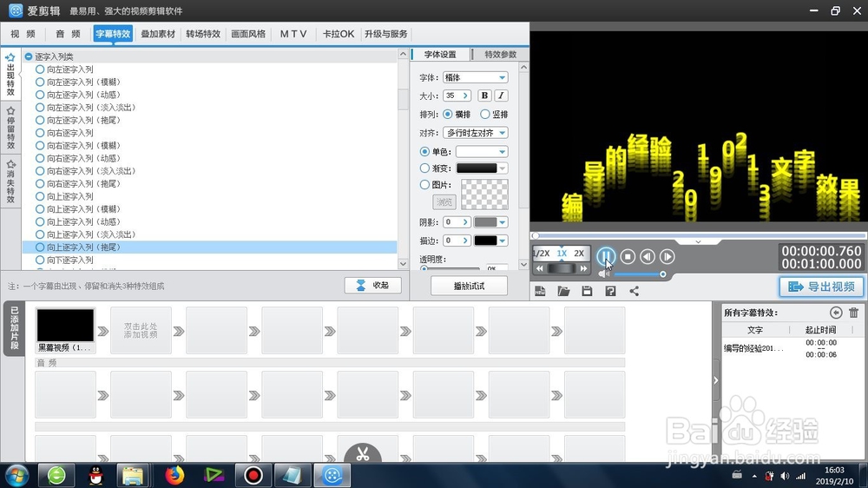Open the scissors cut tool
The height and width of the screenshot is (488, 868).
pyautogui.click(x=363, y=453)
